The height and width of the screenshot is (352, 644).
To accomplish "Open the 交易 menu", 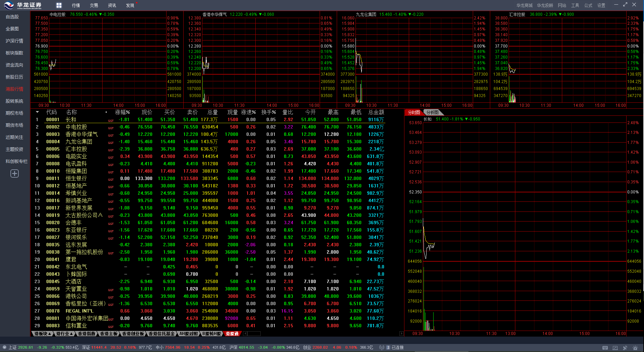I will coord(94,5).
